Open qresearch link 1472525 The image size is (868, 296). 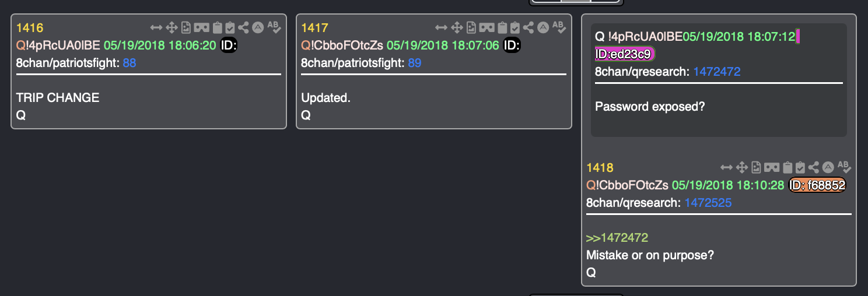pos(708,203)
